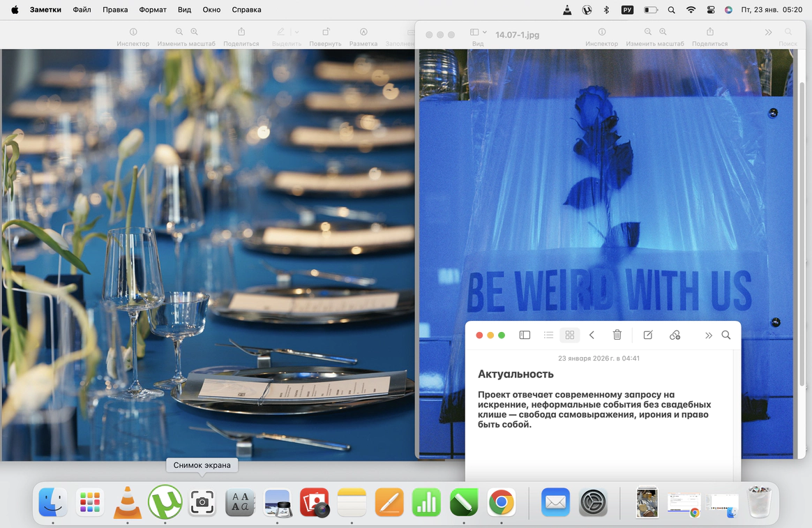Zoom in on the 14.07-1.jpg image

663,32
